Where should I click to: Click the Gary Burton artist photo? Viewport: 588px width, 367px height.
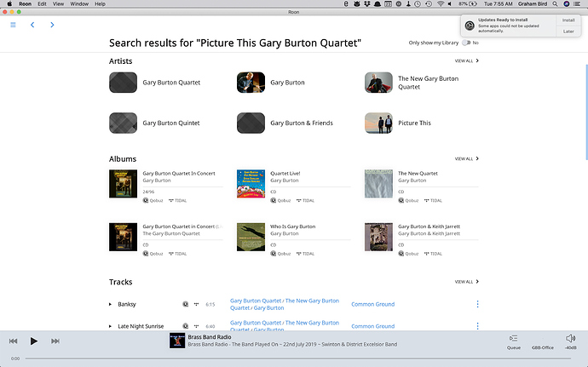click(x=251, y=83)
